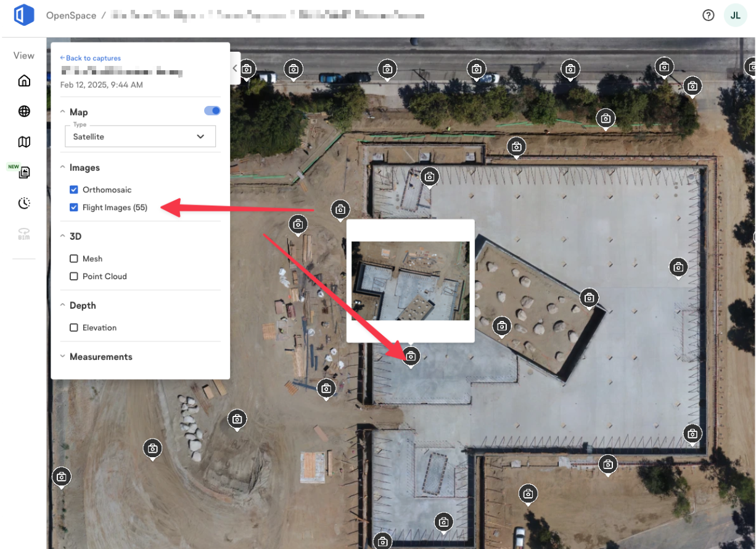
Task: Click the JL user avatar
Action: click(x=735, y=15)
